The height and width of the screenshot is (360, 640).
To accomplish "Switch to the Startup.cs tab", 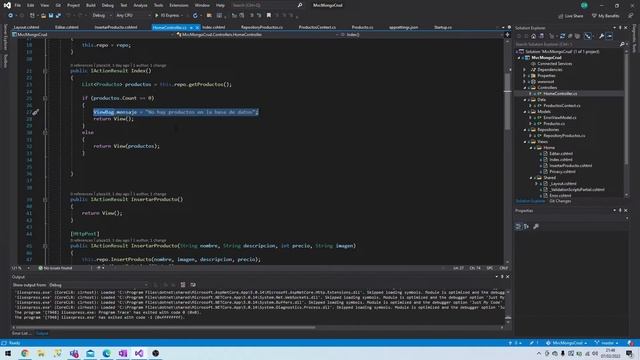I will click(443, 27).
